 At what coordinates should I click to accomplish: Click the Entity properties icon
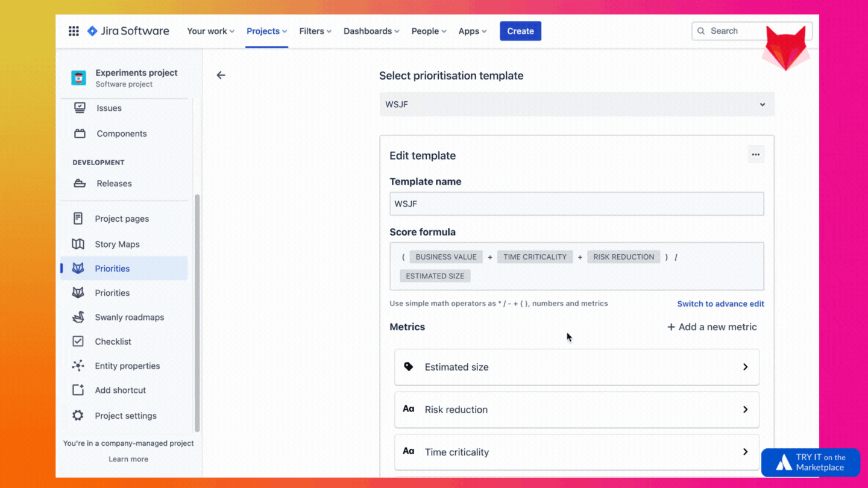pos(78,366)
